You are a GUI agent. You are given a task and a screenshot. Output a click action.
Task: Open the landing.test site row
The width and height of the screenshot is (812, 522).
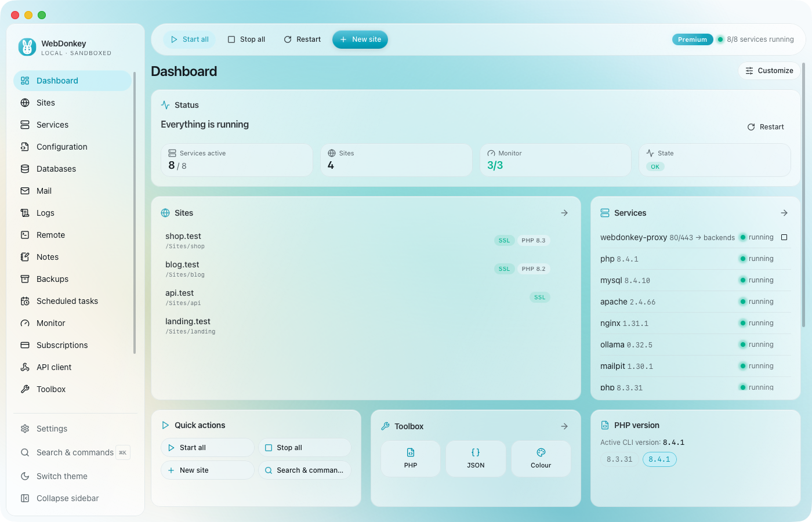[358, 326]
